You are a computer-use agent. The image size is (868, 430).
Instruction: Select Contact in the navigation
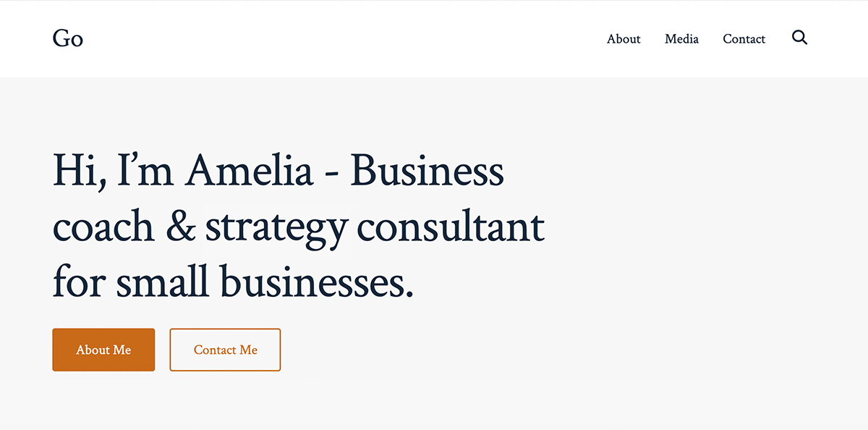[744, 39]
